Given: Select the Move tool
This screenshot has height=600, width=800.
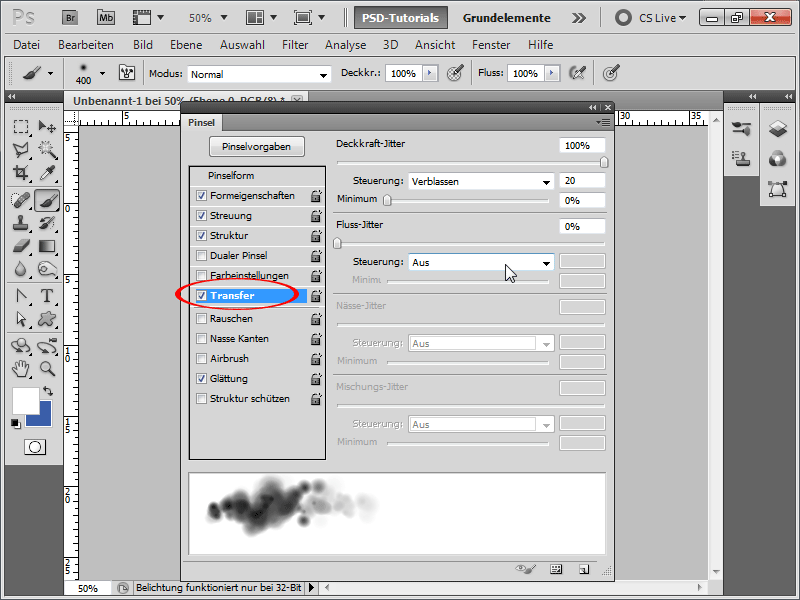Looking at the screenshot, I should click(x=47, y=126).
